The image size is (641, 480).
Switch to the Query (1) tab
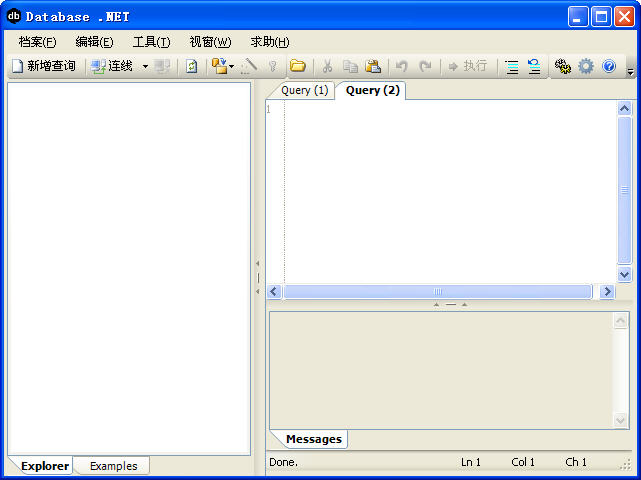pyautogui.click(x=305, y=90)
